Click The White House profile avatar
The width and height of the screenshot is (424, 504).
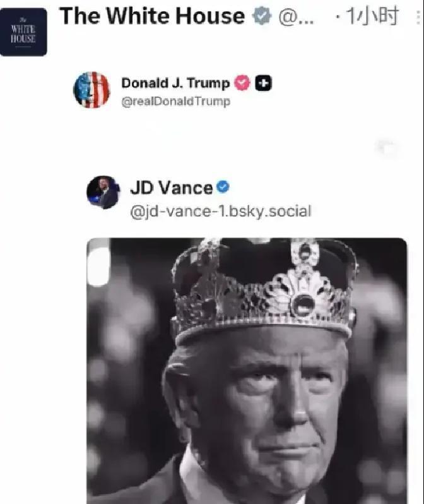(x=23, y=32)
